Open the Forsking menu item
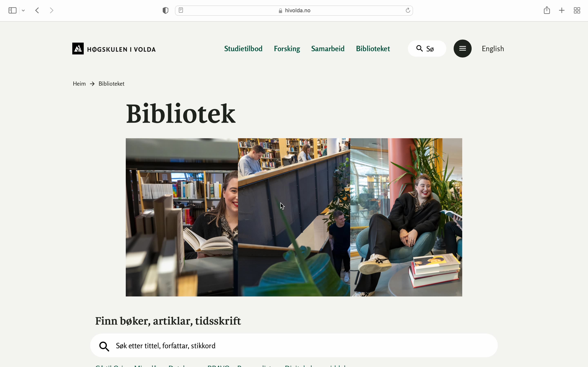The height and width of the screenshot is (367, 588). [x=287, y=49]
